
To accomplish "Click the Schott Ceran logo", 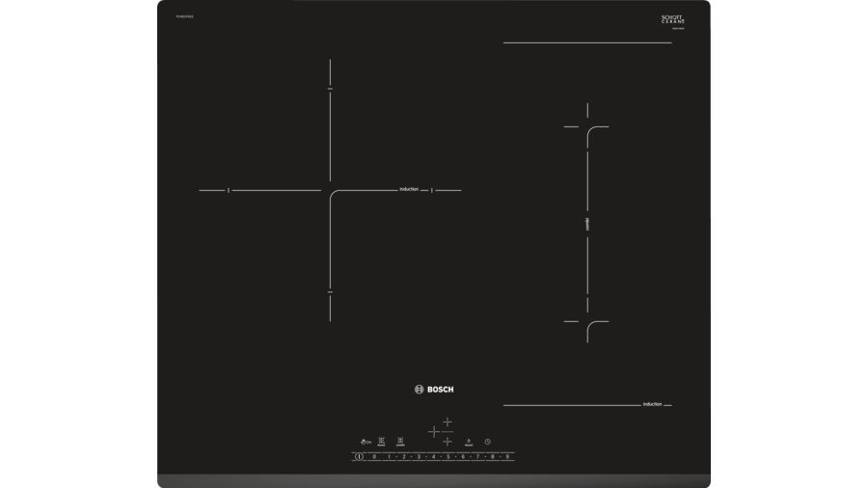I will (x=672, y=20).
